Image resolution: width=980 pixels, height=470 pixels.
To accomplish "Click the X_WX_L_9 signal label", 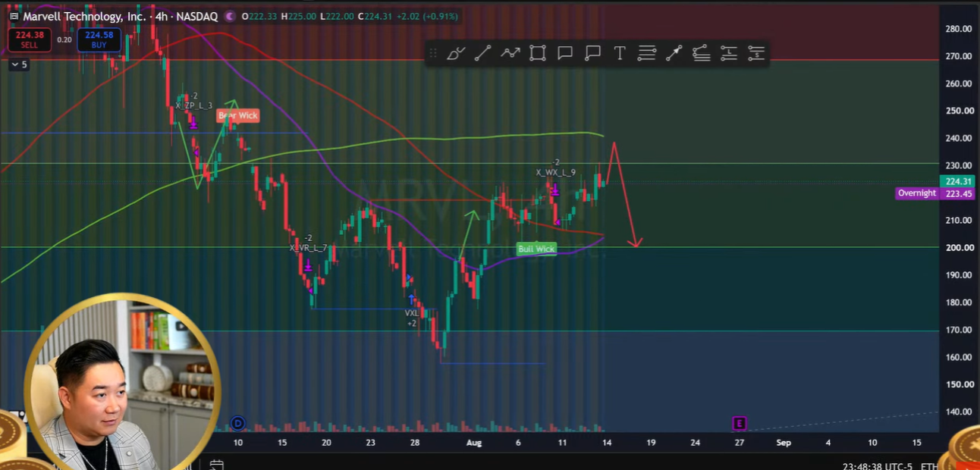I will coord(555,172).
